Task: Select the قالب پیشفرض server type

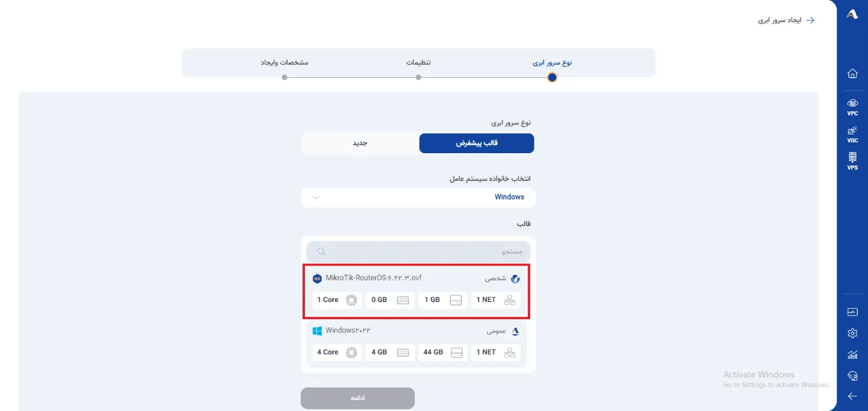Action: point(477,143)
